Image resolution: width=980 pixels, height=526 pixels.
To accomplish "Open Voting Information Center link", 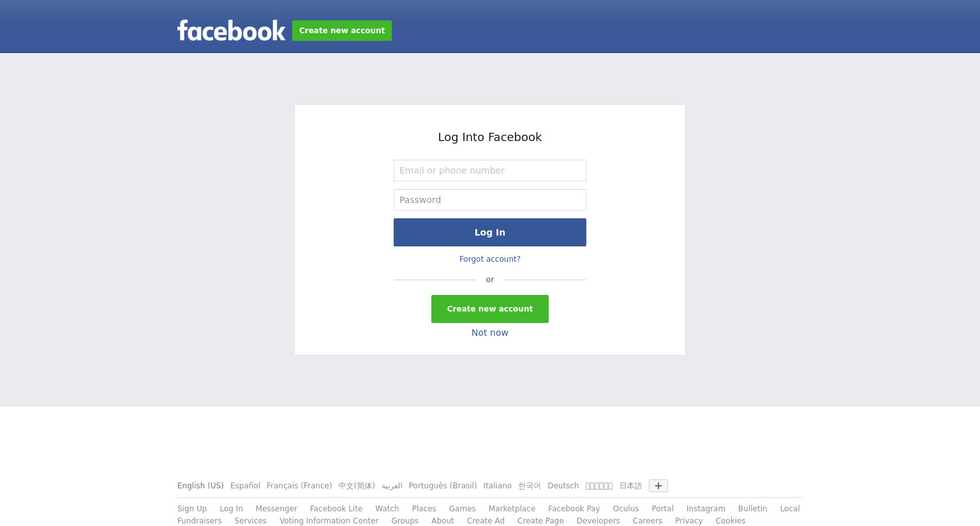I will (329, 521).
